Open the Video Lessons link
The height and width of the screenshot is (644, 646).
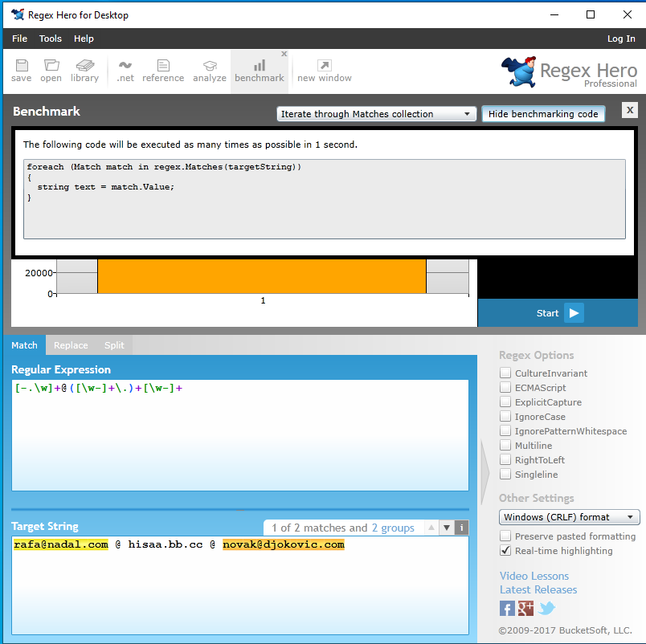pyautogui.click(x=534, y=576)
